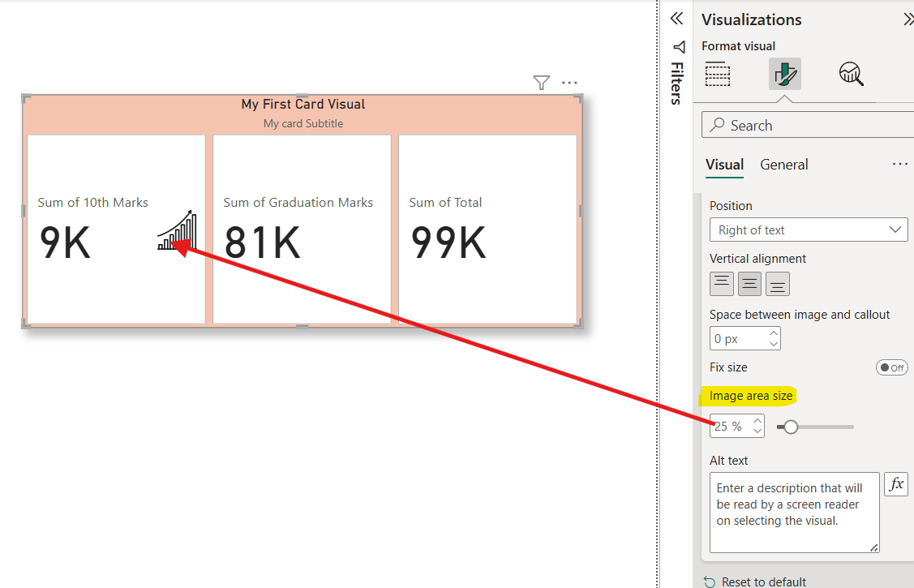The height and width of the screenshot is (588, 914).
Task: Click the ellipsis next to General tab
Action: click(900, 163)
